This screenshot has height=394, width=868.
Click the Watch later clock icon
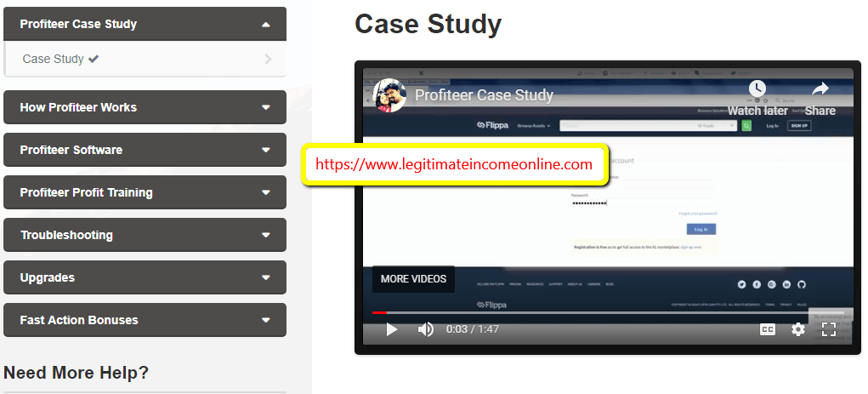(757, 89)
